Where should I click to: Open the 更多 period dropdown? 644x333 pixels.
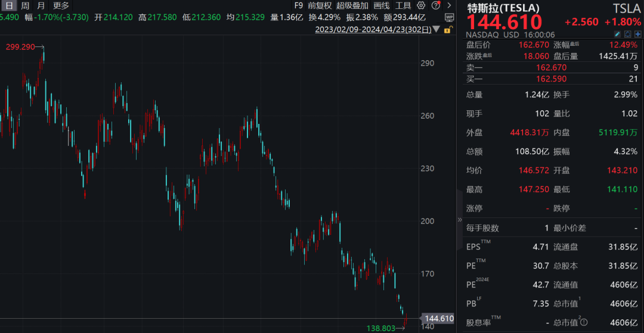pyautogui.click(x=61, y=5)
